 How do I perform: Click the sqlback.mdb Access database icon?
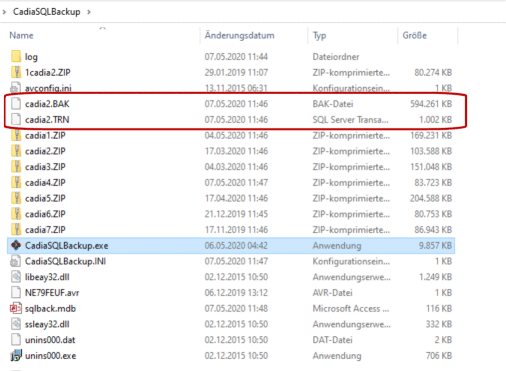click(16, 308)
